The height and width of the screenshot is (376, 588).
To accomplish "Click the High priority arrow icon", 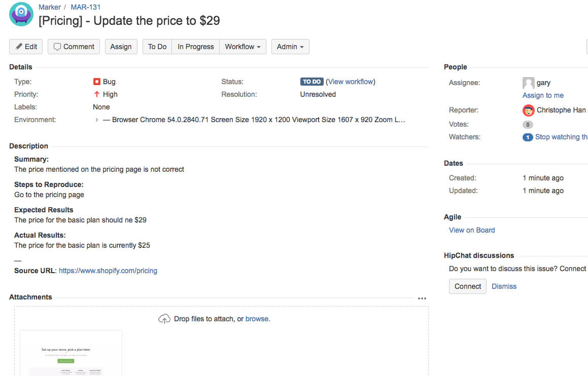I will click(97, 94).
